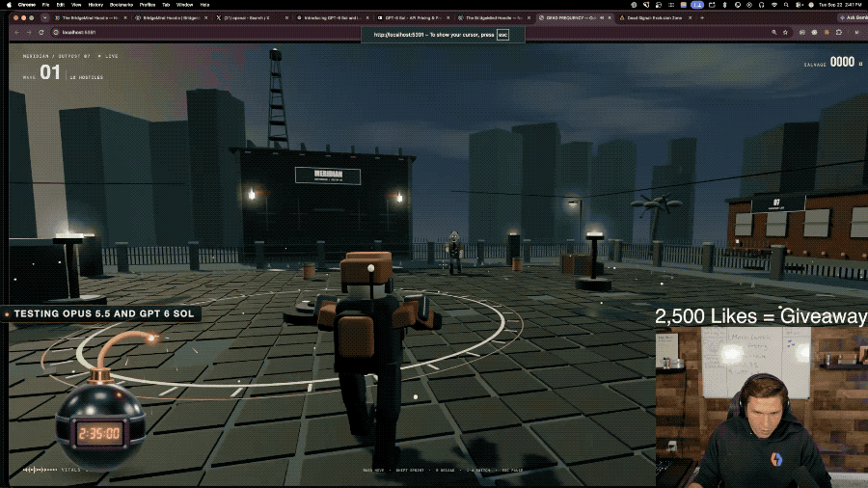This screenshot has width=868, height=488.
Task: Click the streamer webcam feed
Action: (x=761, y=407)
